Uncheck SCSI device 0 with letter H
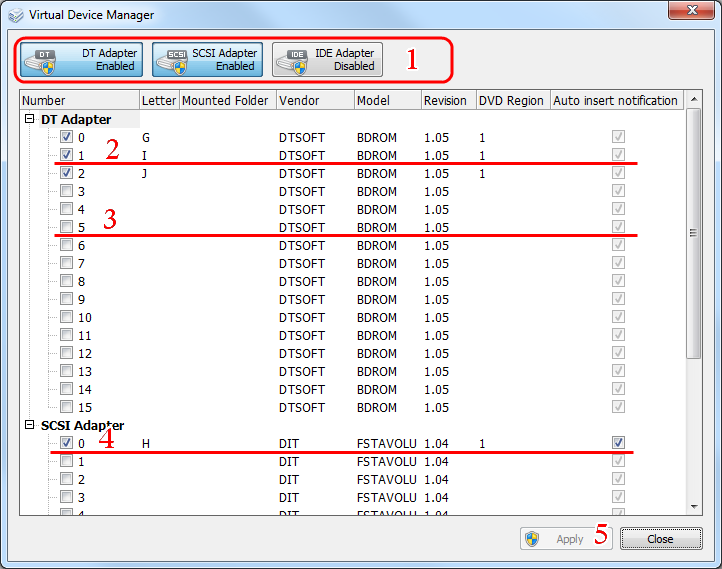The image size is (722, 569). (66, 443)
